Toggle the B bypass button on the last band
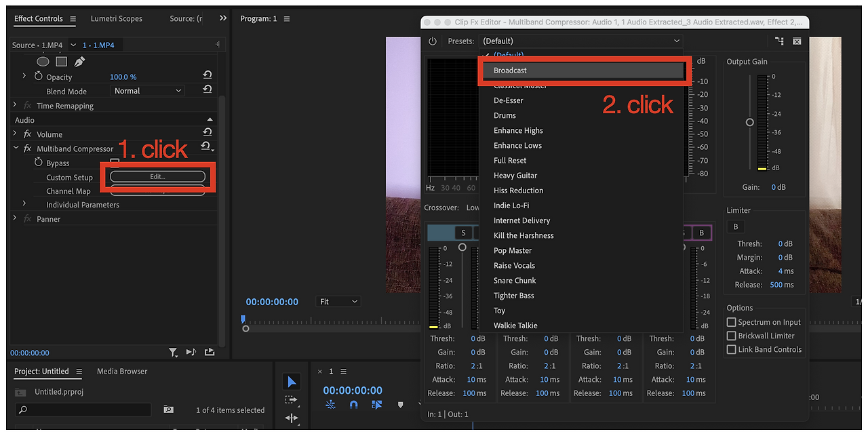This screenshot has height=436, width=868. [702, 233]
